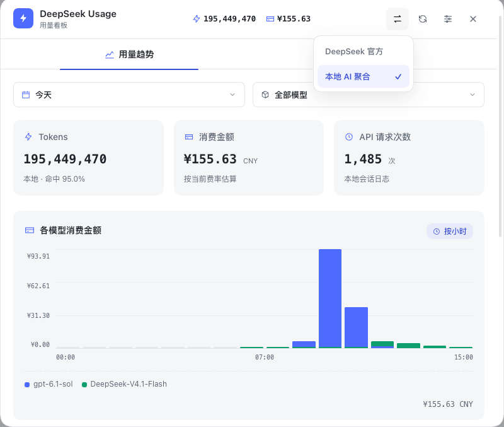Click the 本地会话日志 label
Viewport: 504px width, 427px height.
[367, 179]
